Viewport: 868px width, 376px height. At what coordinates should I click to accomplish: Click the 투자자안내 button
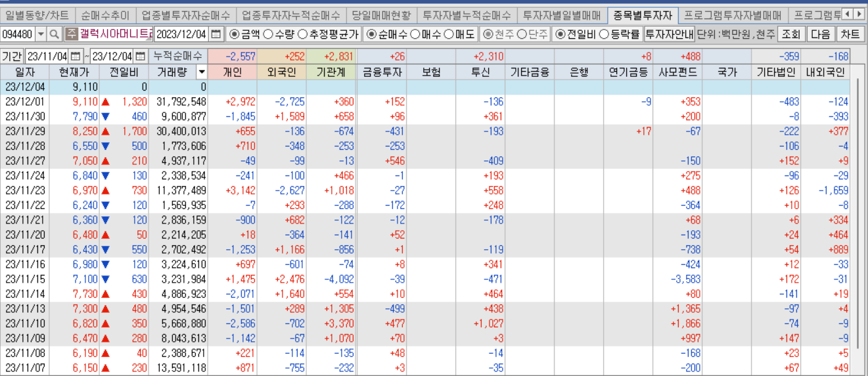pyautogui.click(x=669, y=34)
